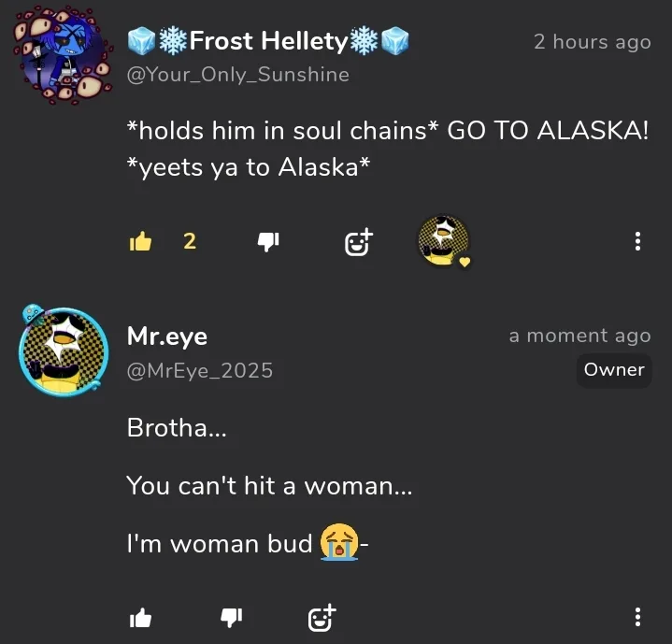Dislike Frost Hellety's Alaska comment

click(268, 242)
